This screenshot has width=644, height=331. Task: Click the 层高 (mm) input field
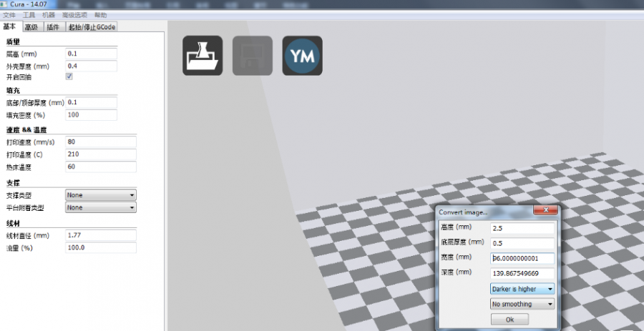(x=91, y=54)
